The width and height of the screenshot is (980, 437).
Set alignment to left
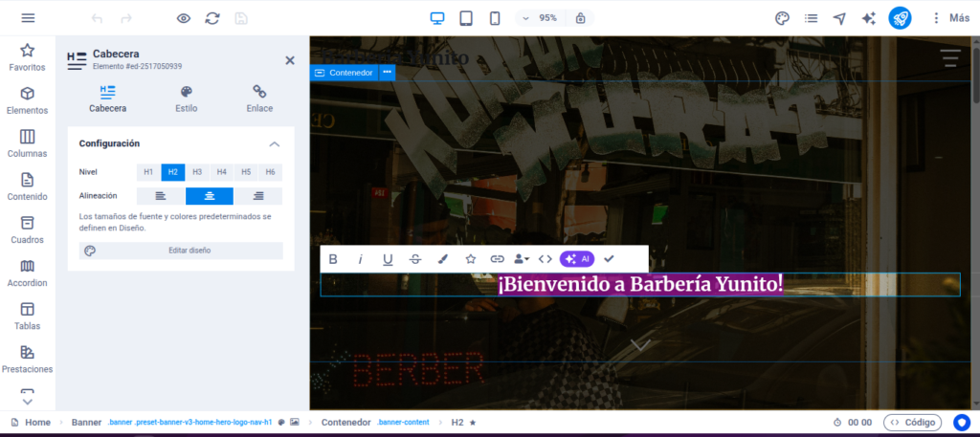pos(161,196)
